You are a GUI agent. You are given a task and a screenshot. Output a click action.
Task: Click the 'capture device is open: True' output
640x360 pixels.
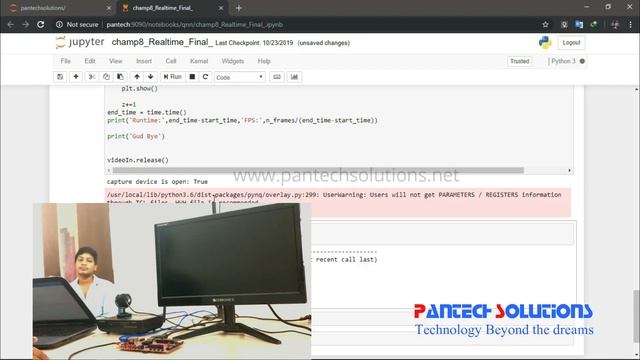click(x=157, y=182)
